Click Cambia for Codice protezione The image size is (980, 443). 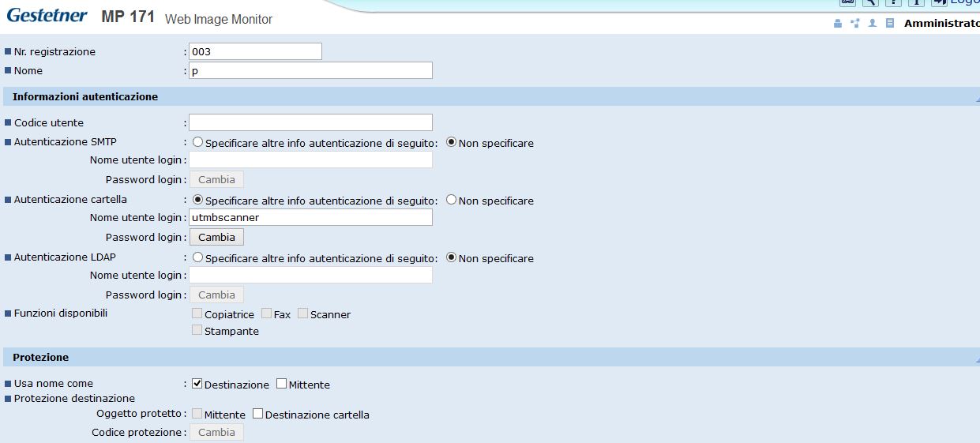(x=216, y=432)
